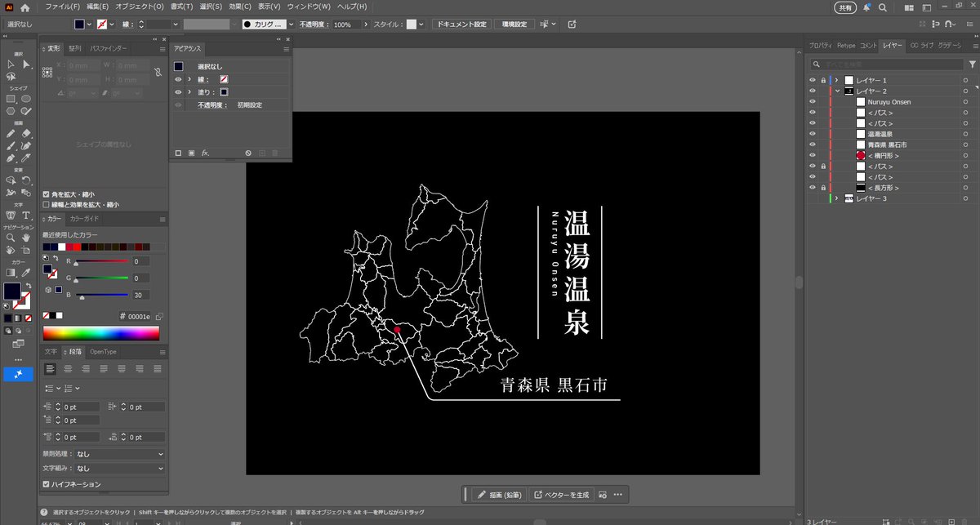Image resolution: width=980 pixels, height=525 pixels.
Task: Open the fx effects menu in Appearance panel
Action: [x=206, y=153]
